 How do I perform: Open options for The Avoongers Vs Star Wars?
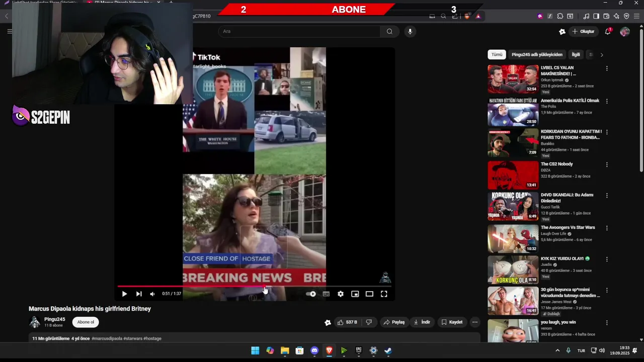607,228
